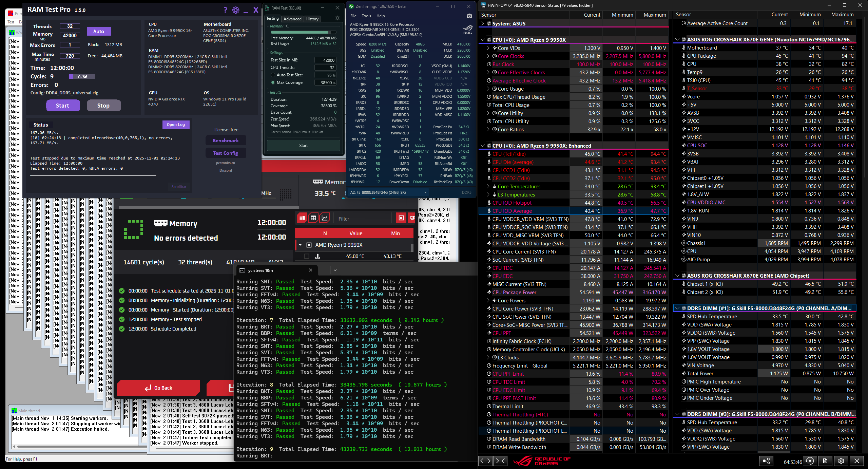Open the ZenTimings File menu
This screenshot has height=469, width=868.
pyautogui.click(x=353, y=16)
